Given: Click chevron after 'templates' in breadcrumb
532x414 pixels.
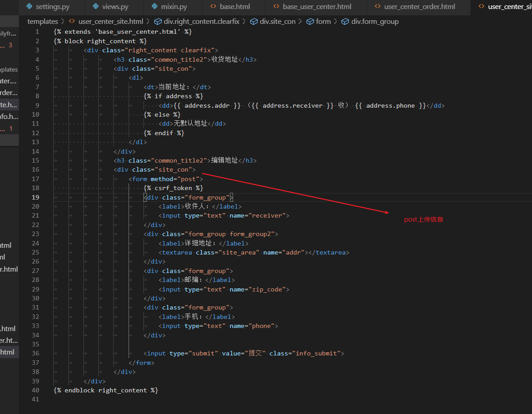Looking at the screenshot, I should tap(63, 21).
